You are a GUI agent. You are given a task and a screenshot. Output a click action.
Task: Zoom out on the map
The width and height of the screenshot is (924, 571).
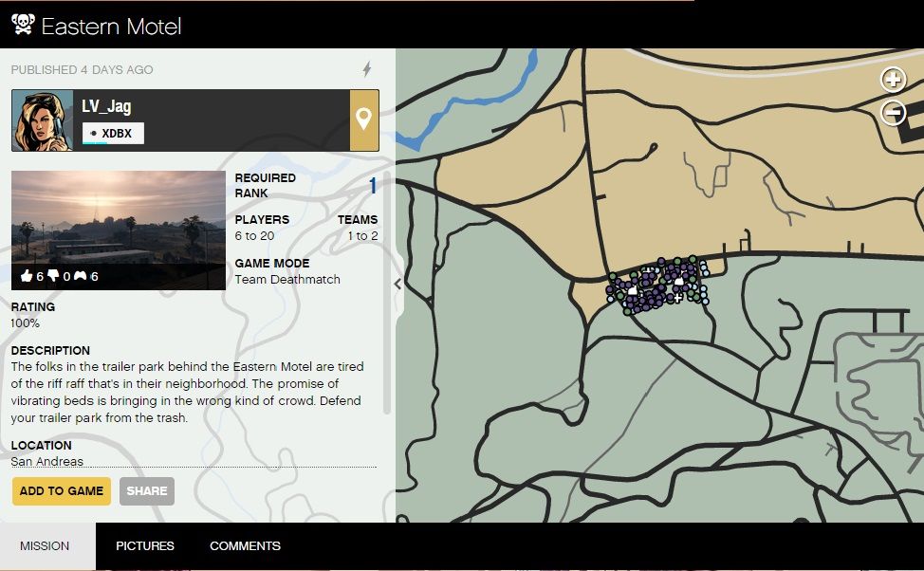click(x=893, y=114)
